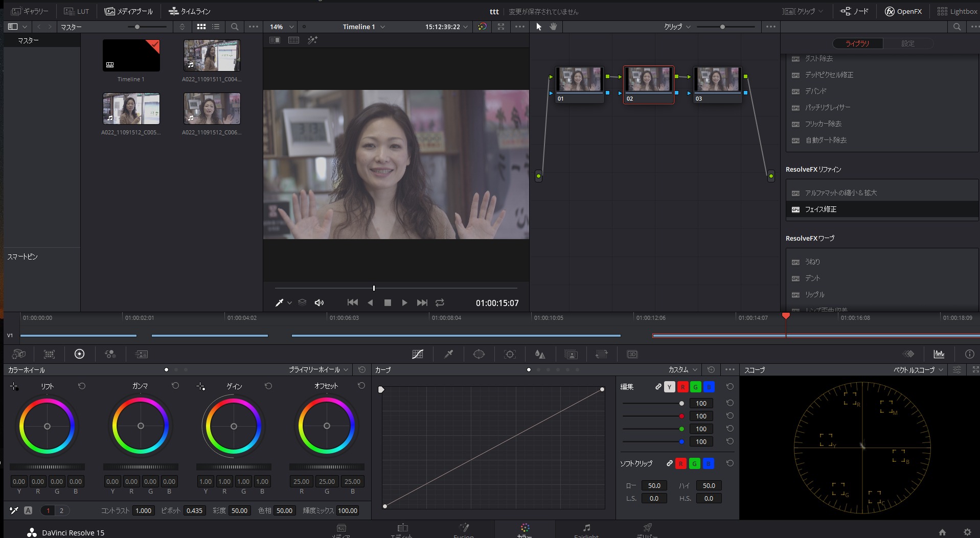
Task: Open the Media Pool panel button
Action: pyautogui.click(x=129, y=11)
